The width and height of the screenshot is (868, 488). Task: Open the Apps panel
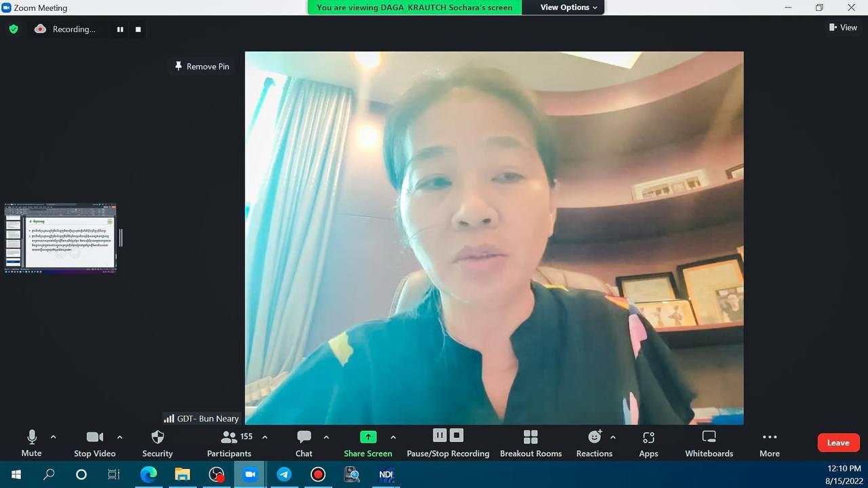[x=648, y=443]
